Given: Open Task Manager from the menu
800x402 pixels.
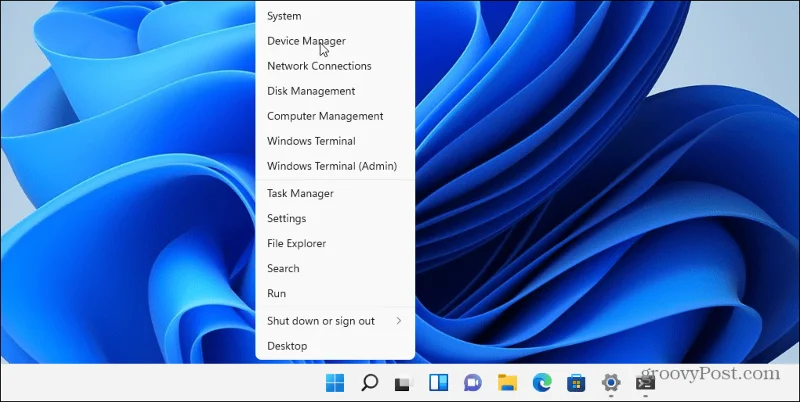Looking at the screenshot, I should click(x=335, y=193).
